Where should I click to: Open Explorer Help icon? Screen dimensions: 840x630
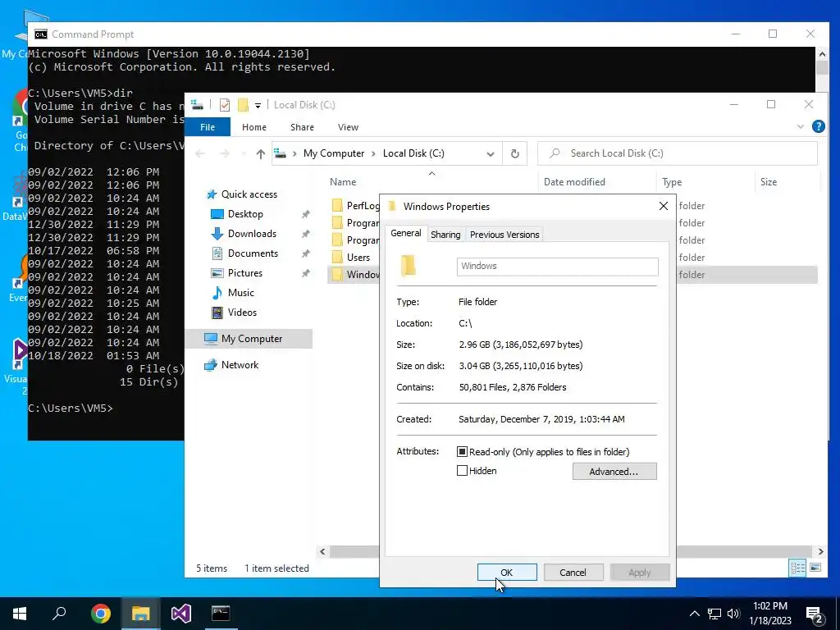pyautogui.click(x=818, y=126)
